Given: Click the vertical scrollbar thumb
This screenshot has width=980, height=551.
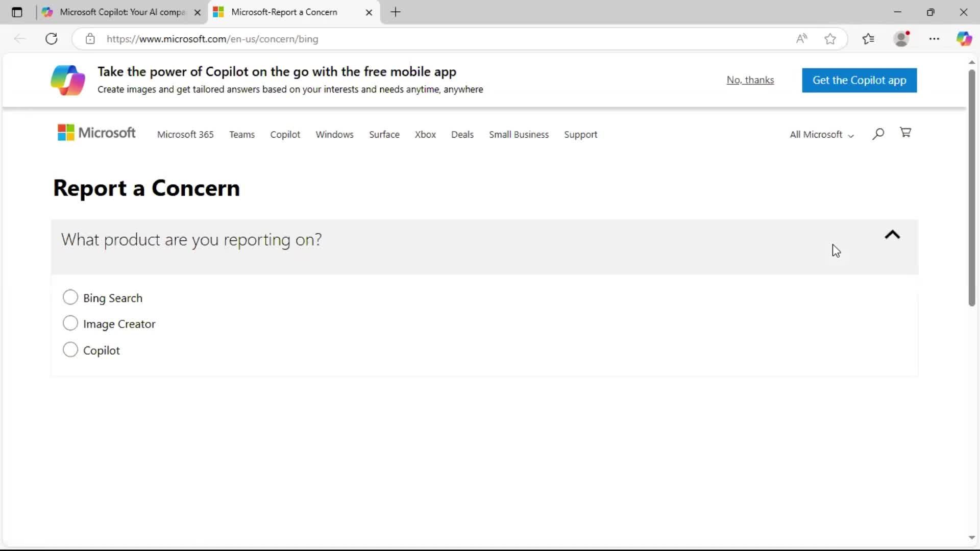Looking at the screenshot, I should [x=972, y=188].
